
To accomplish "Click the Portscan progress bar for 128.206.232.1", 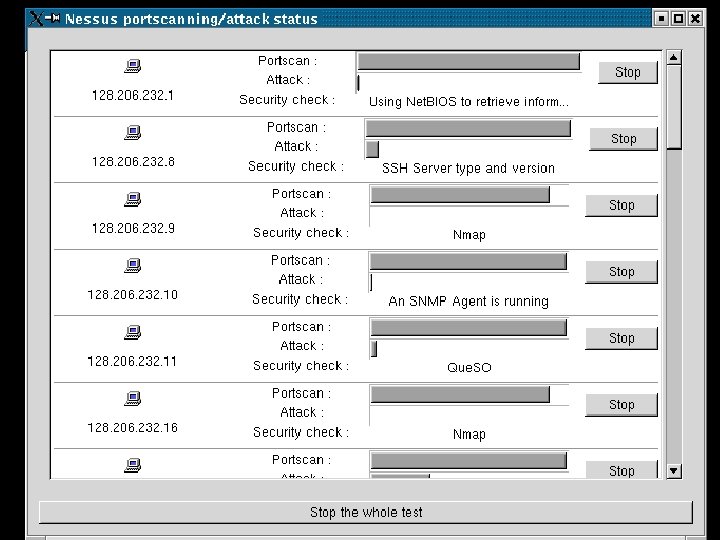I will 468,62.
